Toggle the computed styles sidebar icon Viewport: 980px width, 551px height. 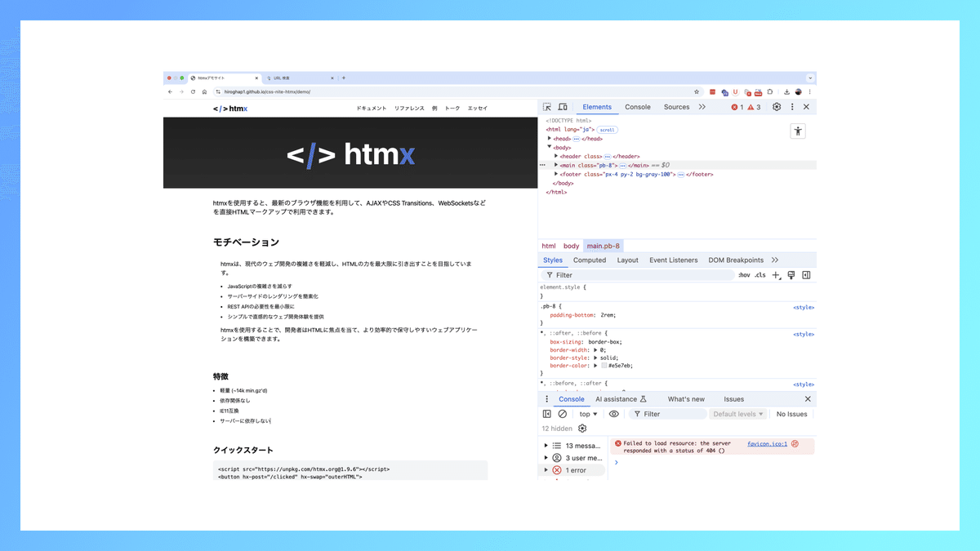(806, 275)
